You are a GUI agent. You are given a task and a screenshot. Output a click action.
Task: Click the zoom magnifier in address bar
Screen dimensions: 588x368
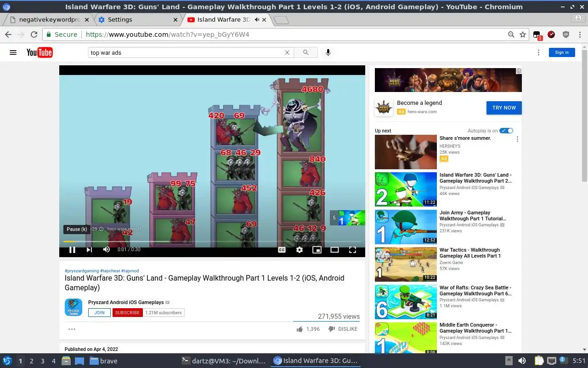pyautogui.click(x=511, y=34)
